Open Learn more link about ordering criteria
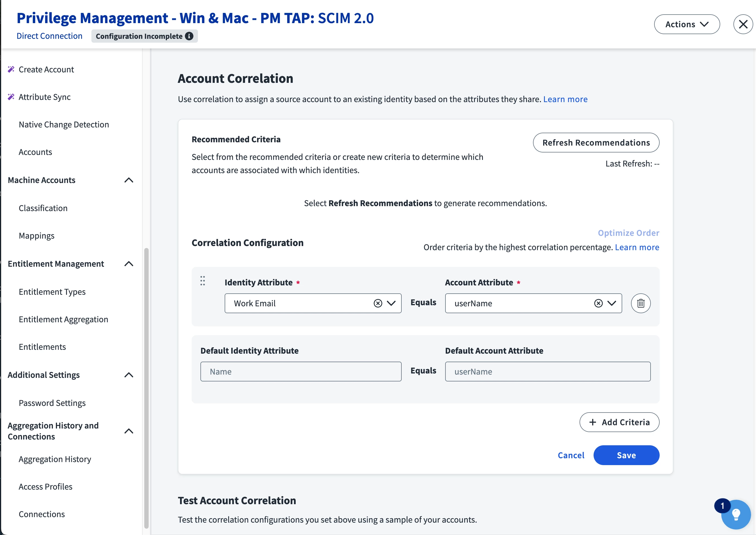This screenshot has height=535, width=756. click(x=637, y=247)
